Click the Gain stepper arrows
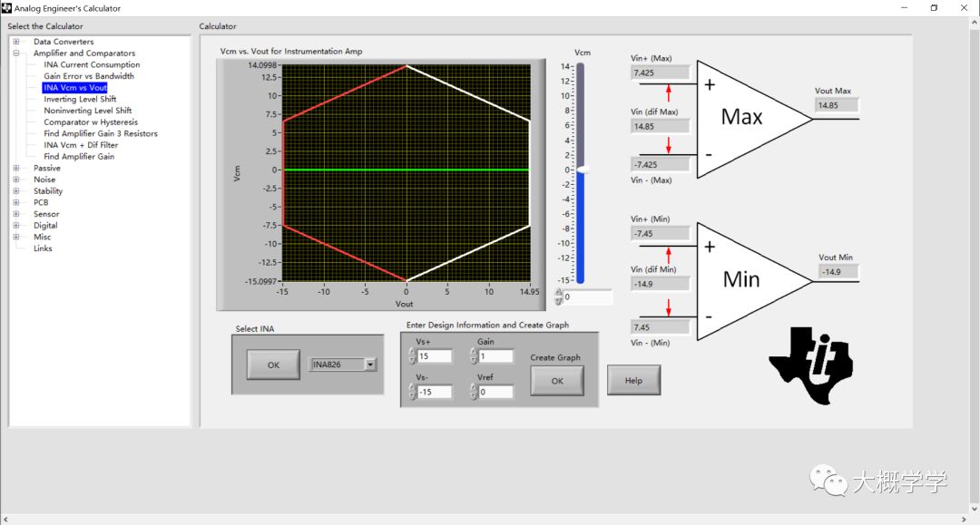The width and height of the screenshot is (980, 525). 473,355
